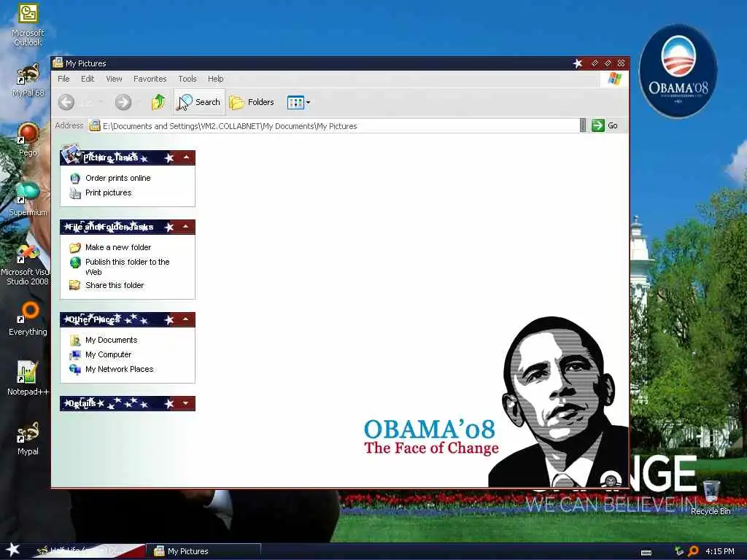747x560 pixels.
Task: Collapse the Other Places panel
Action: [x=186, y=319]
